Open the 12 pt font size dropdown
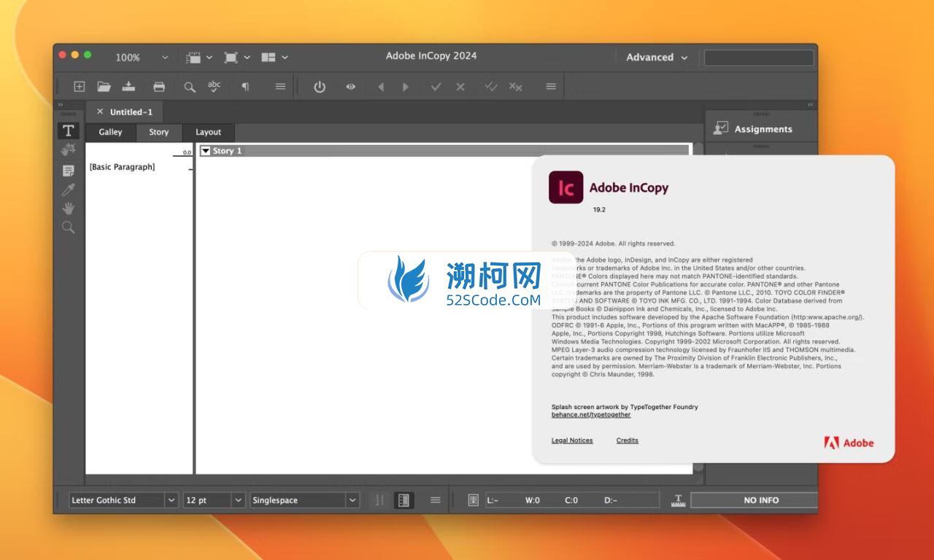 coord(238,500)
